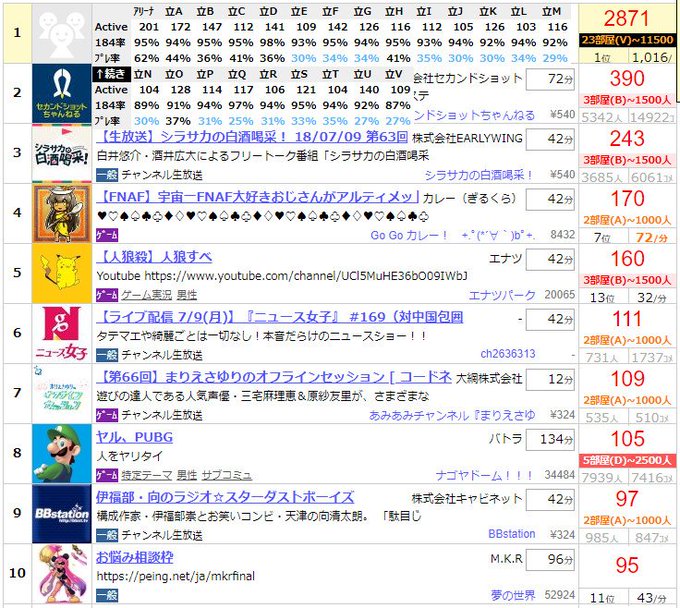Open ニュース女子 logo thumbnail
Screen dimensions: 680x608
pyautogui.click(x=62, y=333)
